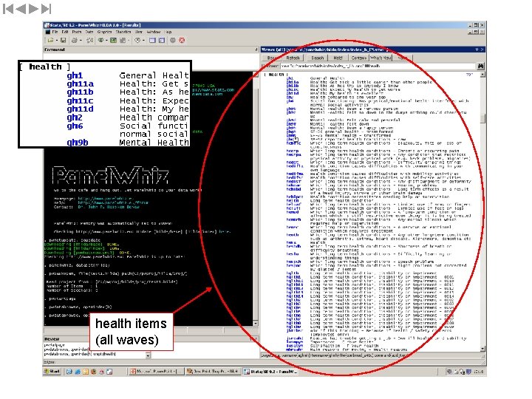Go to the first slide
This screenshot has height=399, width=532.
pos(8,9)
